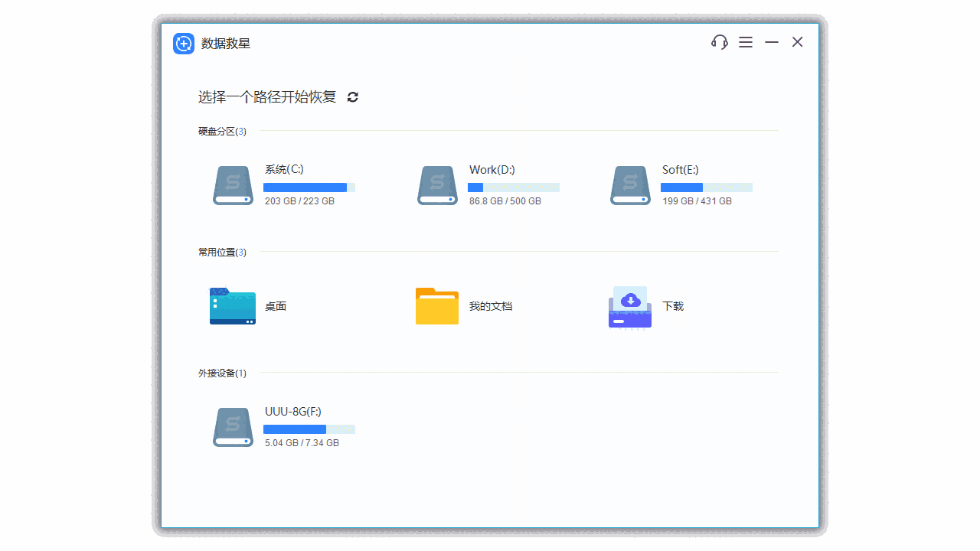Select the 系统(C:) drive icon
980x551 pixels.
coord(233,185)
